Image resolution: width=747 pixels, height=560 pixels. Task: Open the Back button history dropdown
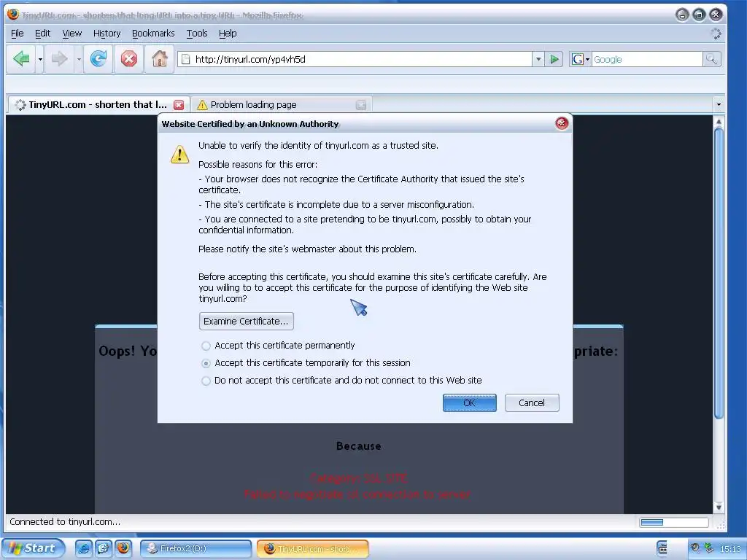point(40,60)
